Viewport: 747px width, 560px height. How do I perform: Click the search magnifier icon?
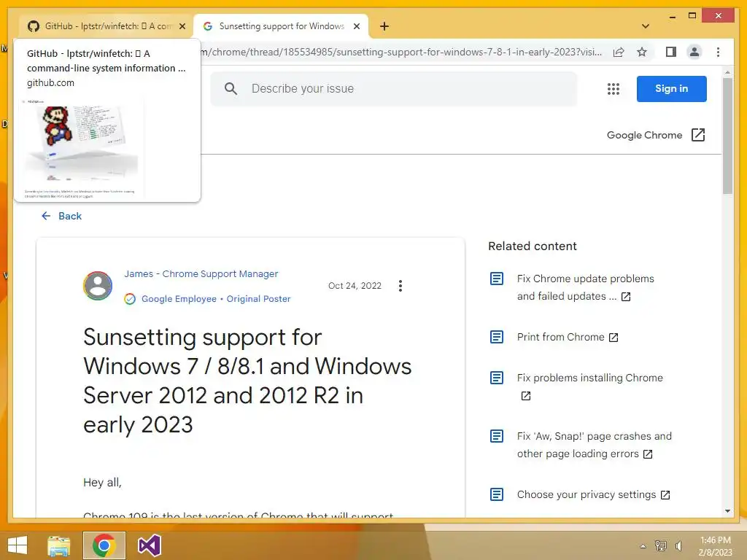click(231, 88)
